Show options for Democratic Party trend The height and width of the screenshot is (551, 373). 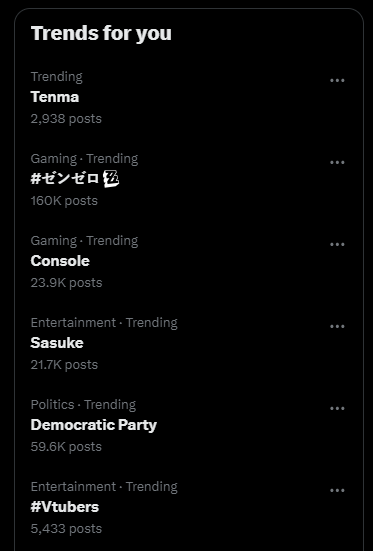pos(337,408)
